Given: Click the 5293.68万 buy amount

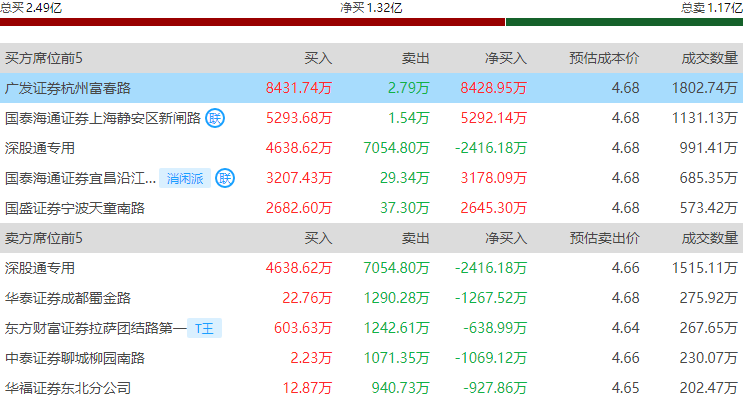Looking at the screenshot, I should (299, 118).
